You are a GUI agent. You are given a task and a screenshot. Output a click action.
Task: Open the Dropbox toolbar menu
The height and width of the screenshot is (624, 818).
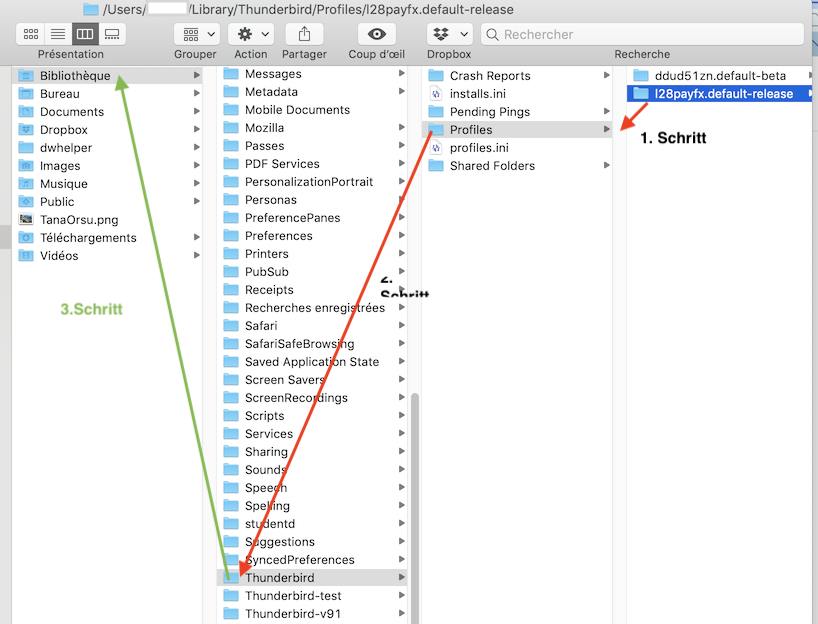coord(450,34)
